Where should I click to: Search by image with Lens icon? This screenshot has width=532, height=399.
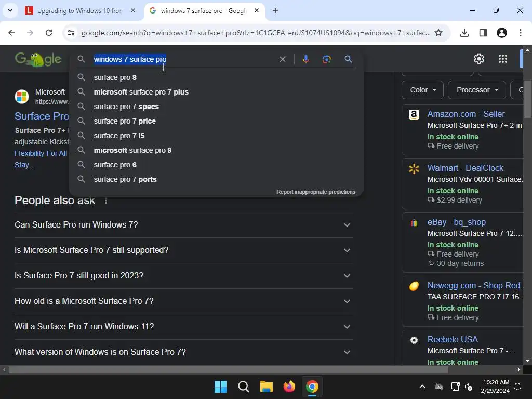click(326, 59)
